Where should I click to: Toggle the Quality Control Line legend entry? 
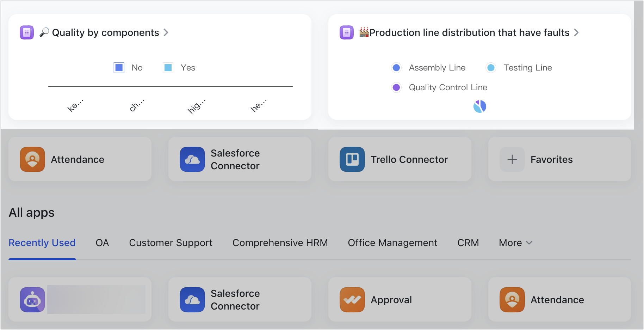439,87
